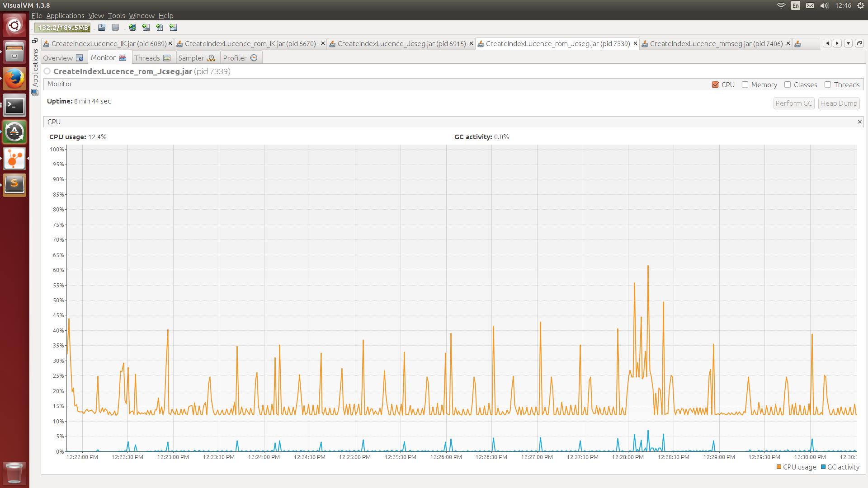The image size is (868, 488).
Task: Open the En keyboard layout indicator
Action: point(796,5)
